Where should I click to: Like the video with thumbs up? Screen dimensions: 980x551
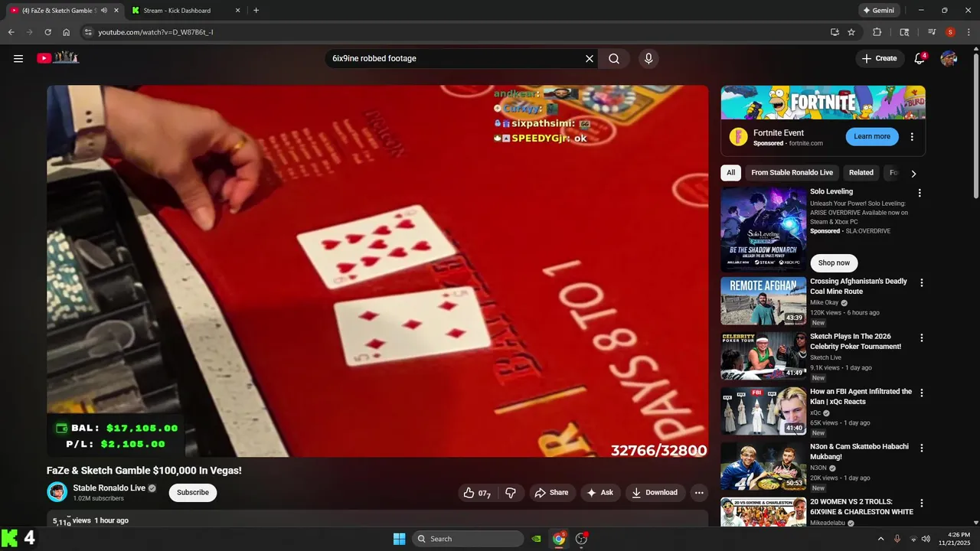475,493
